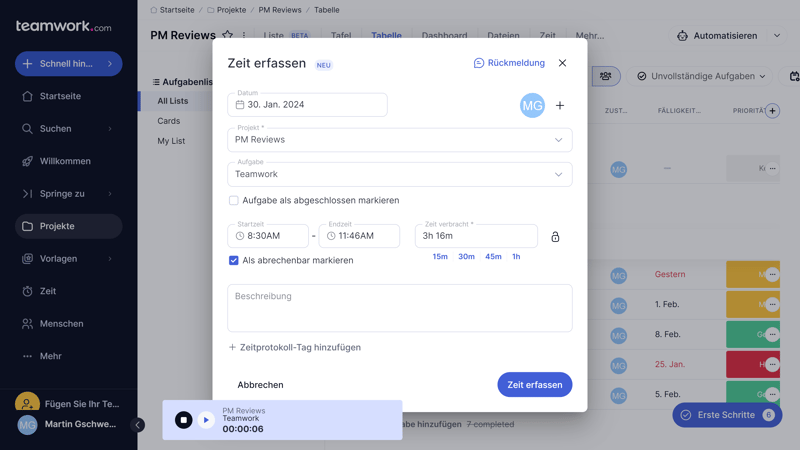Add 30m quick time
800x450 pixels.
pos(466,257)
